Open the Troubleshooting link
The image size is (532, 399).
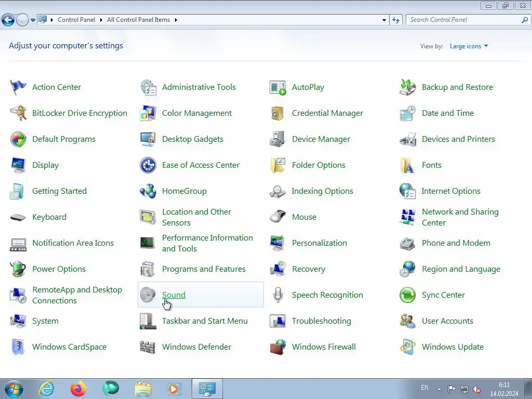coord(321,321)
